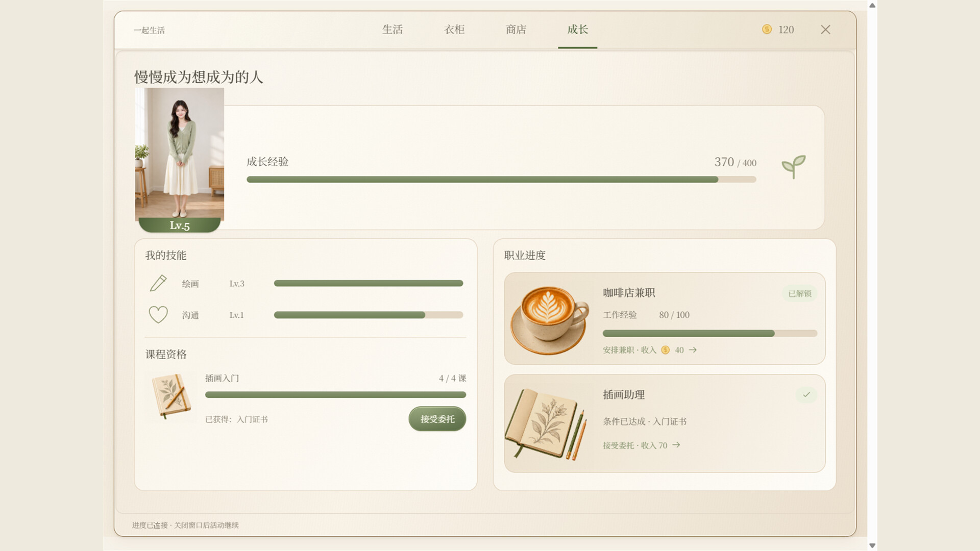This screenshot has height=551, width=980.
Task: Click the 80 / 100 work experience value
Action: (x=674, y=315)
